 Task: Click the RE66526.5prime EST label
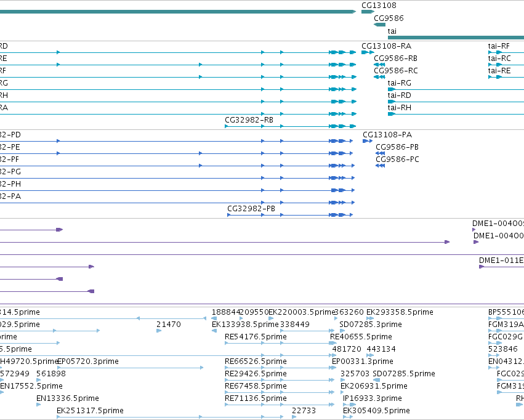click(x=256, y=361)
